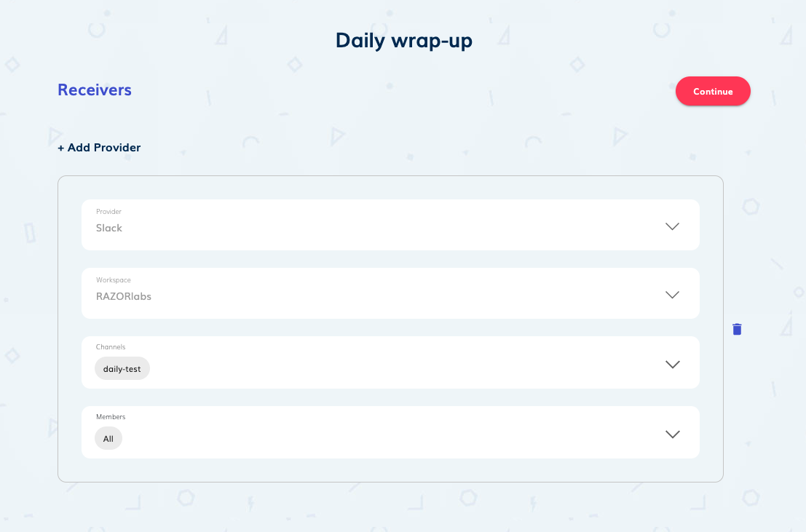This screenshot has width=806, height=532.
Task: Expand the Channels dropdown chevron
Action: tap(672, 364)
